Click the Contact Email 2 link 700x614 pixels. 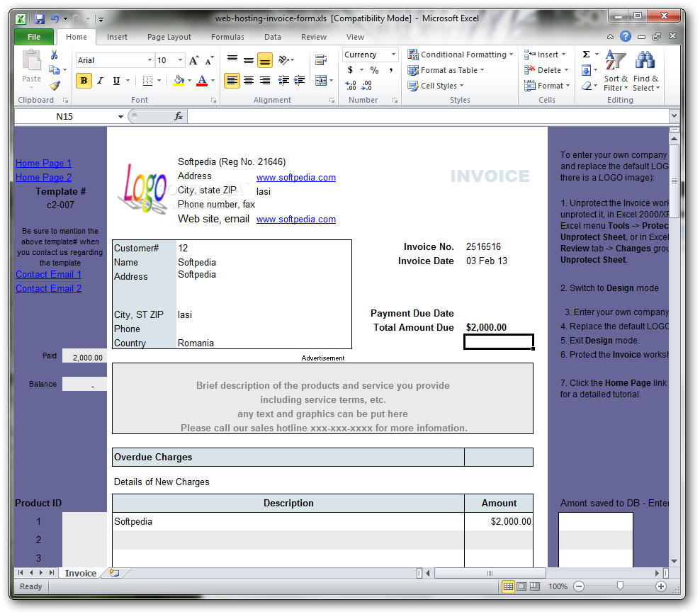pyautogui.click(x=48, y=289)
